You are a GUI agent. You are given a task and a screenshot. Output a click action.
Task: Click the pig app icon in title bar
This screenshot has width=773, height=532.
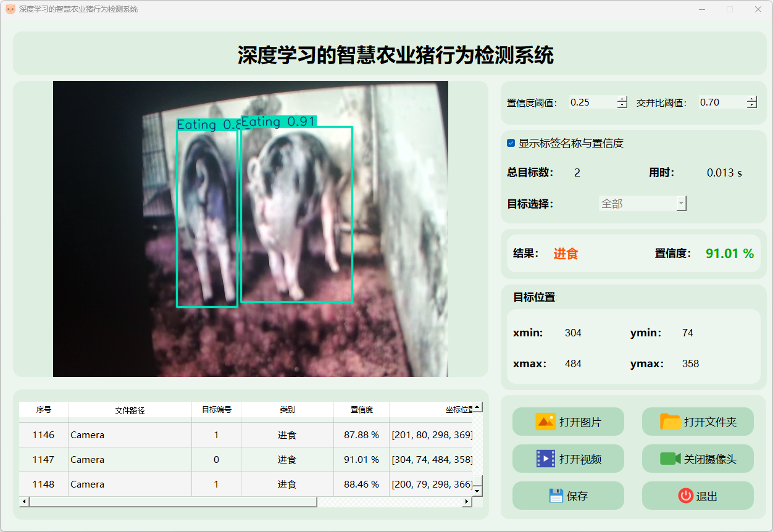[10, 9]
